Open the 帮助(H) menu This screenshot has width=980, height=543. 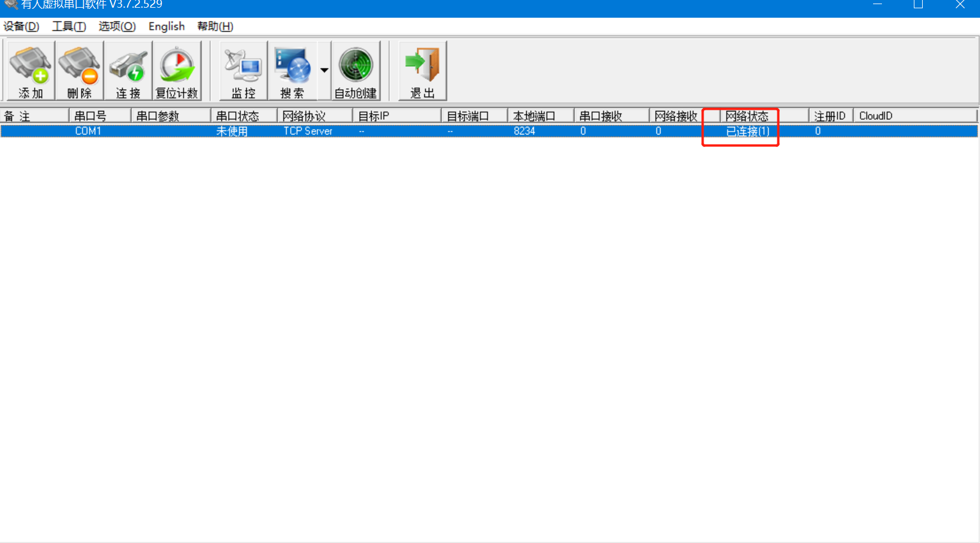click(x=215, y=27)
